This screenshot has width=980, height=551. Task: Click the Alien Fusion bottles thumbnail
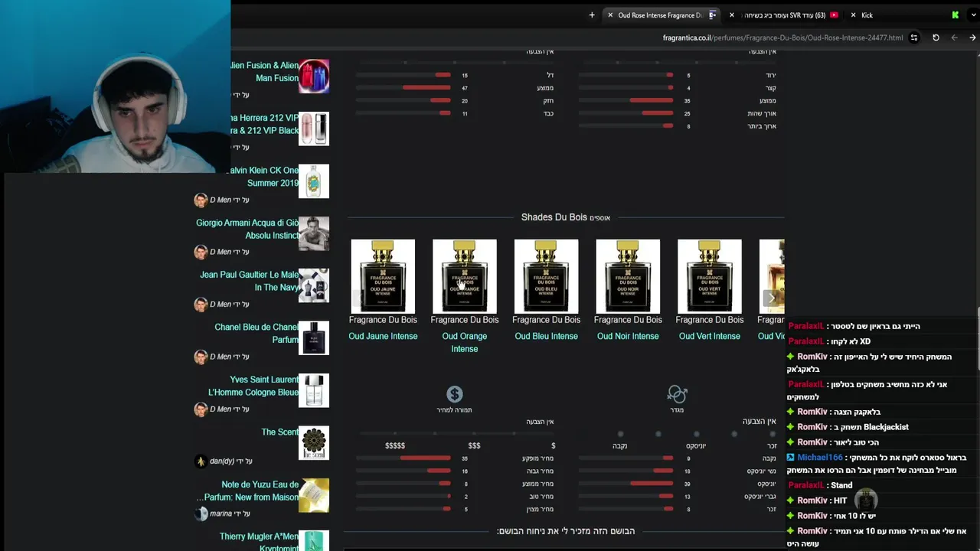click(314, 77)
